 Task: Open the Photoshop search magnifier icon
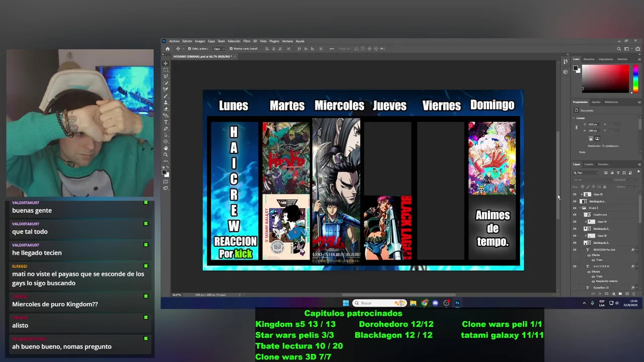coord(619,49)
